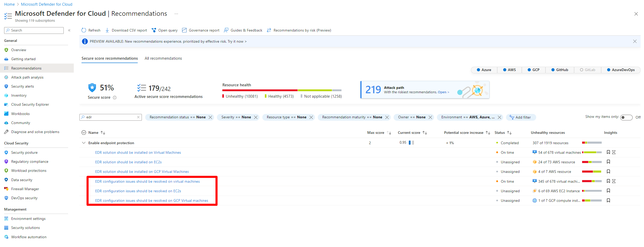Open EDR configuration issues on GCP Virtual machines
Image resolution: width=644 pixels, height=247 pixels.
point(152,200)
